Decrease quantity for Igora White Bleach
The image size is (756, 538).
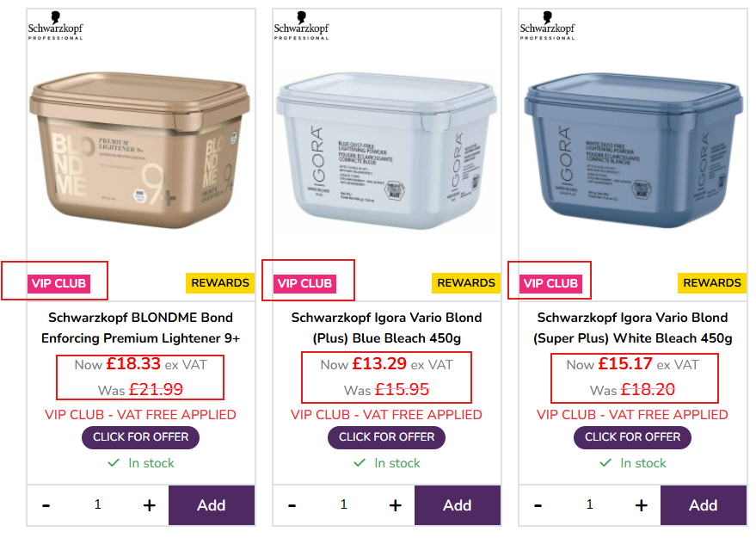(538, 505)
